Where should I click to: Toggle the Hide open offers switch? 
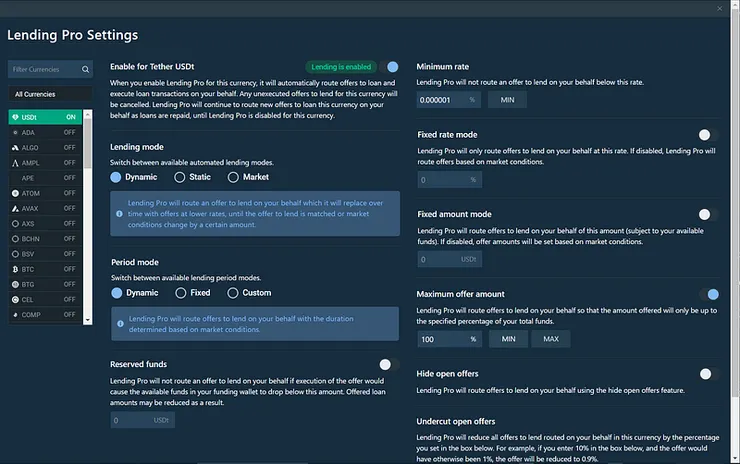point(708,374)
